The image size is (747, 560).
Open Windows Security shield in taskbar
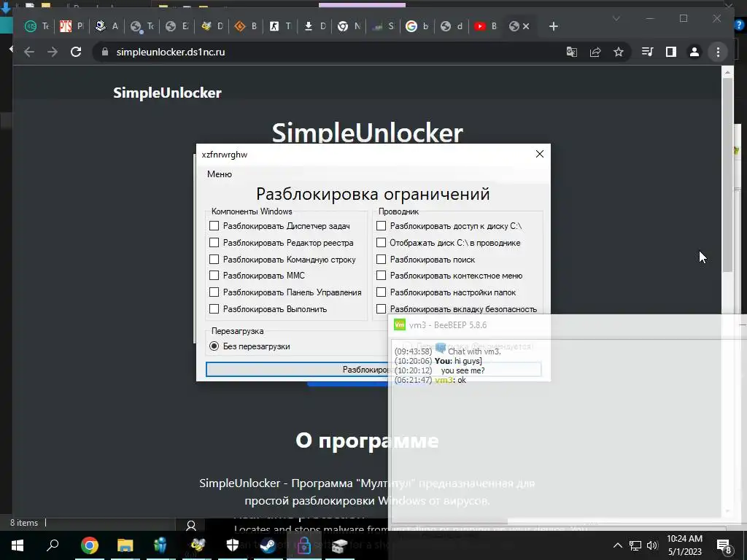point(233,545)
